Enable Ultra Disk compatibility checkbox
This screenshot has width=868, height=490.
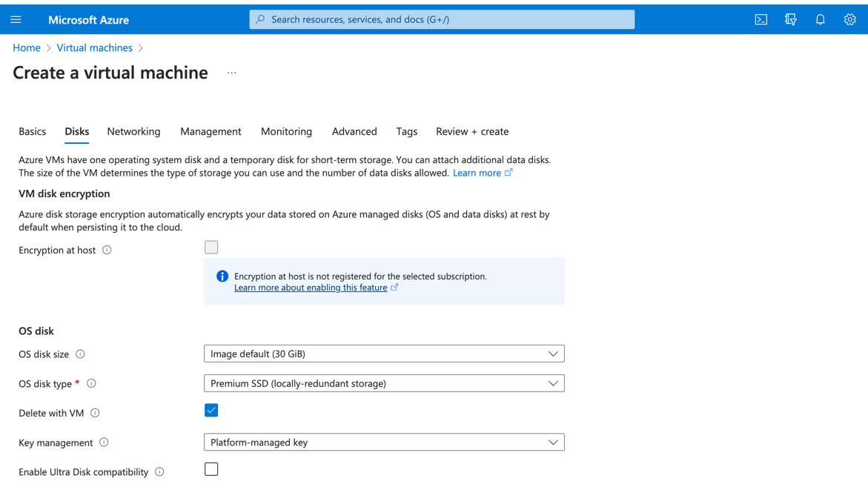coord(211,469)
